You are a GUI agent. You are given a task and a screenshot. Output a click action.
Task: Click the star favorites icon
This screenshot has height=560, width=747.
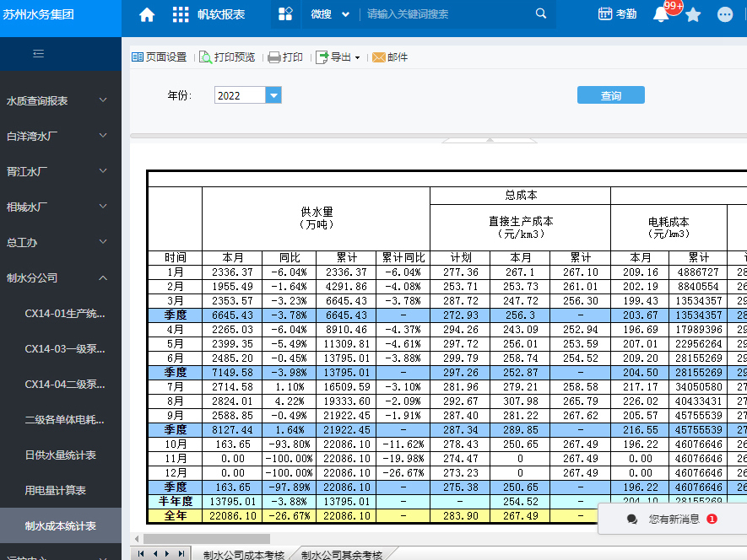693,14
